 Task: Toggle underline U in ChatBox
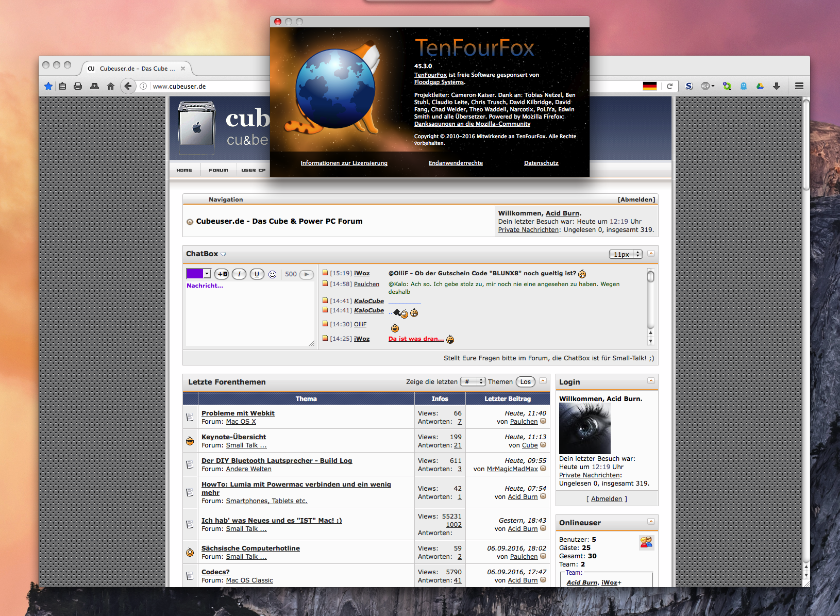coord(257,274)
